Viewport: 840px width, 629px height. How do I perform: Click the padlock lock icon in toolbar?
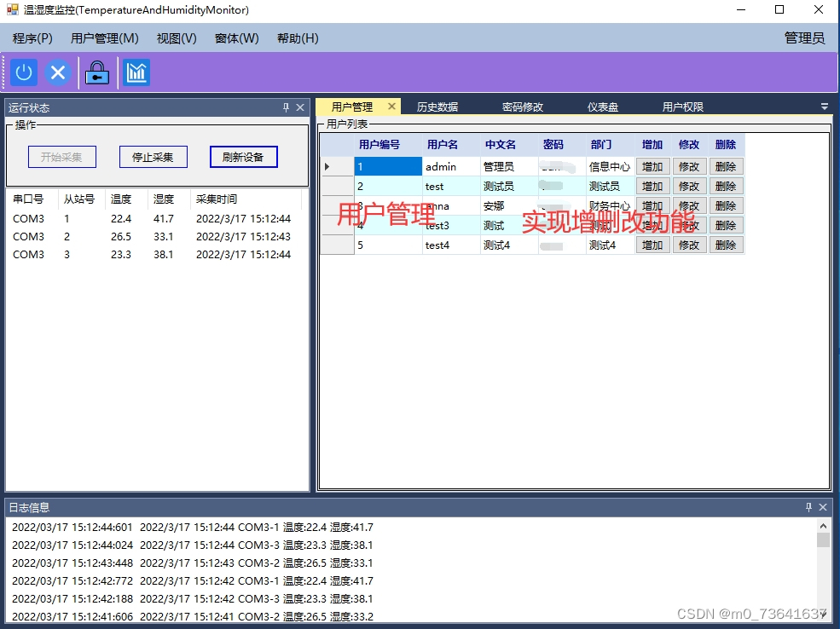click(97, 72)
